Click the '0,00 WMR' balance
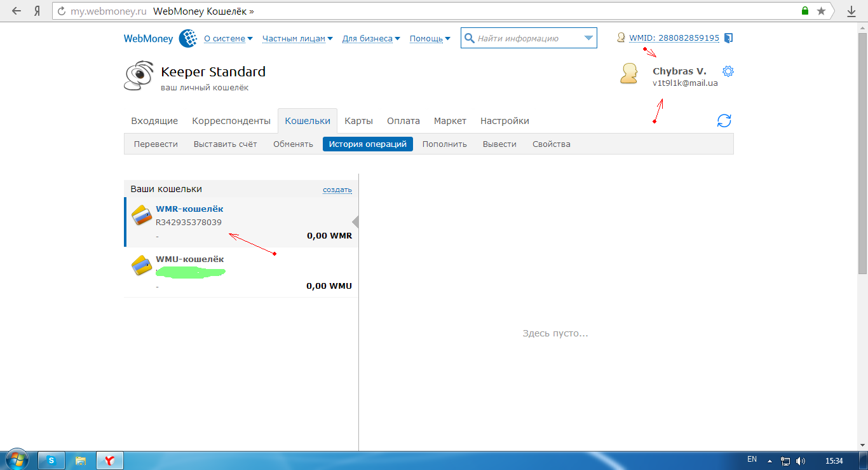Image resolution: width=868 pixels, height=470 pixels. pyautogui.click(x=329, y=235)
